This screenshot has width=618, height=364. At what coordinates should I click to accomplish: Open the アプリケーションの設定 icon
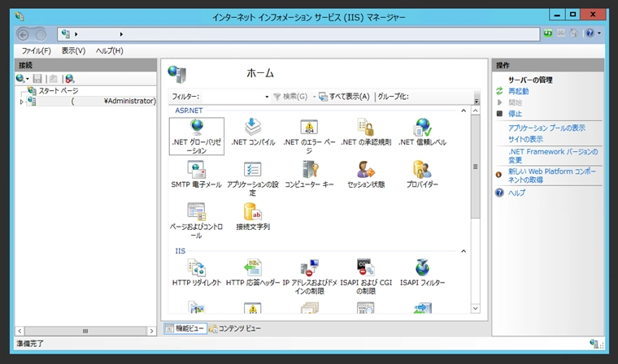[x=253, y=178]
